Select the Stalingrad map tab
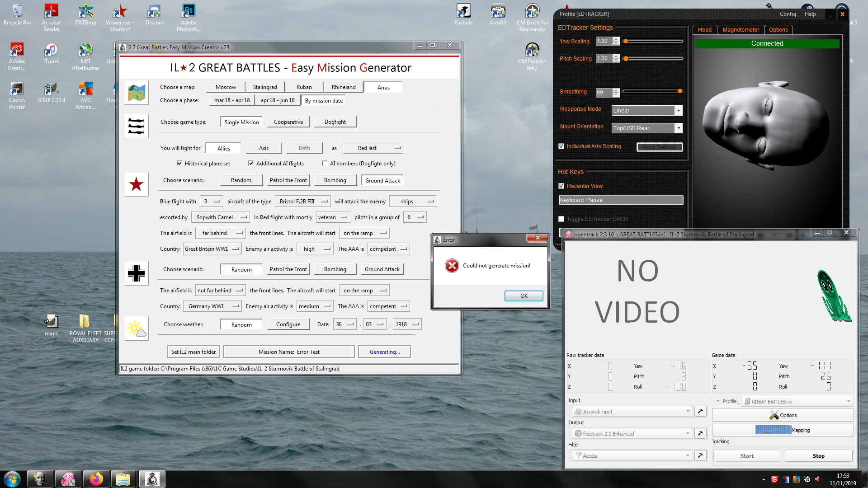 pos(265,87)
